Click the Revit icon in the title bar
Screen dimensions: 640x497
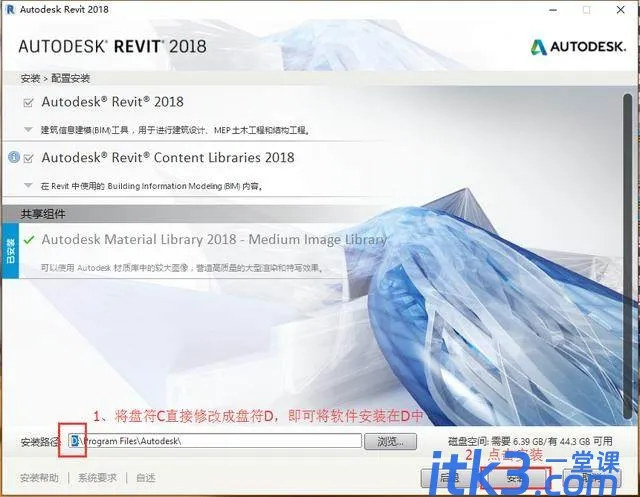click(x=11, y=9)
